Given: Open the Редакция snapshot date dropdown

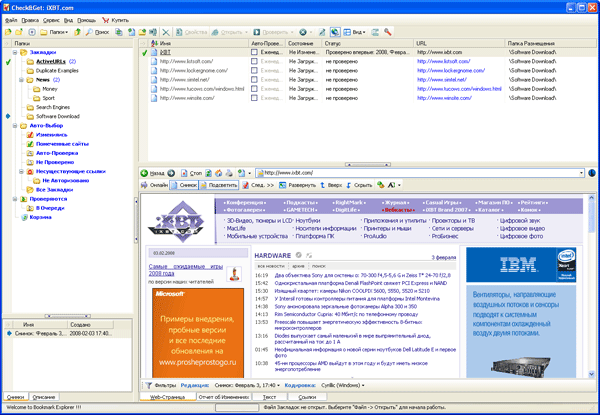Looking at the screenshot, I should pyautogui.click(x=247, y=386).
